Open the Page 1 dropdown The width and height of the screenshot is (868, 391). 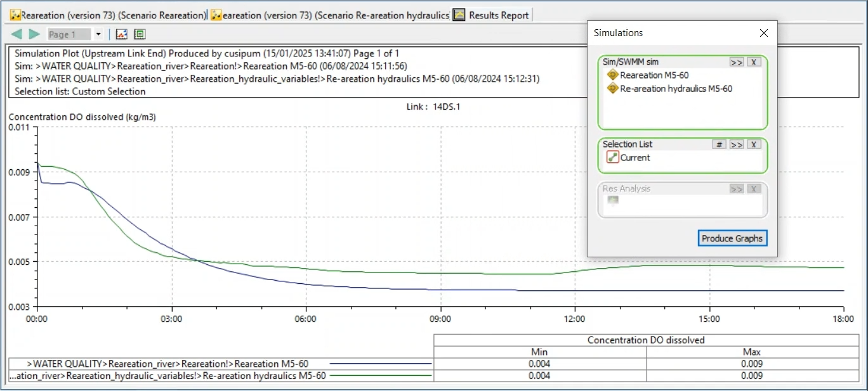pyautogui.click(x=98, y=34)
